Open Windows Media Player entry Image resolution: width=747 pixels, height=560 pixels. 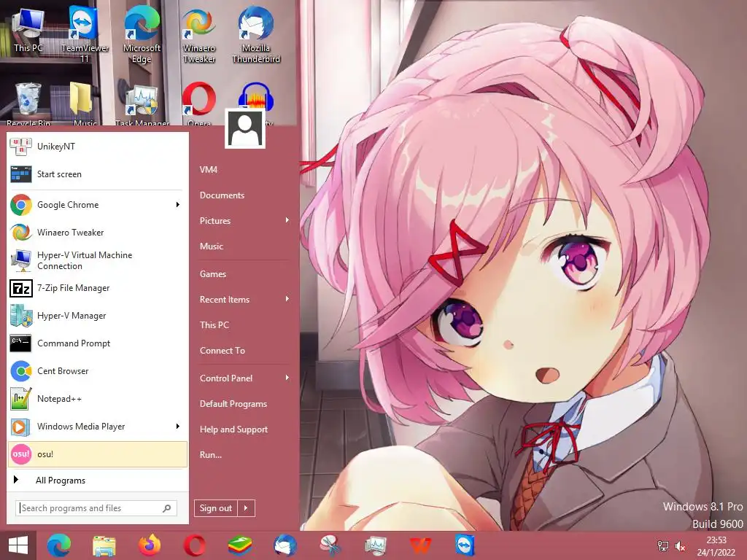click(90, 426)
